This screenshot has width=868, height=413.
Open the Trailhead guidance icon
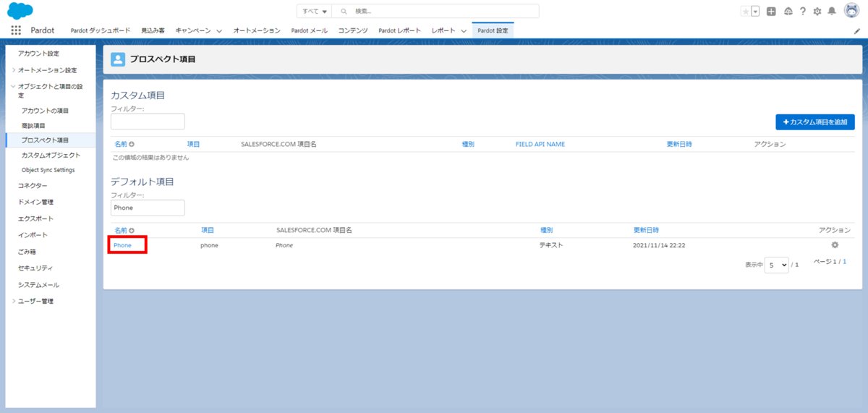788,11
